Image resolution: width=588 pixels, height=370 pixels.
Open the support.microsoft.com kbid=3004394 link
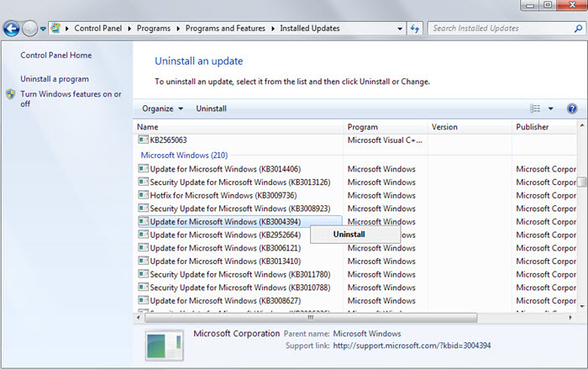click(412, 346)
